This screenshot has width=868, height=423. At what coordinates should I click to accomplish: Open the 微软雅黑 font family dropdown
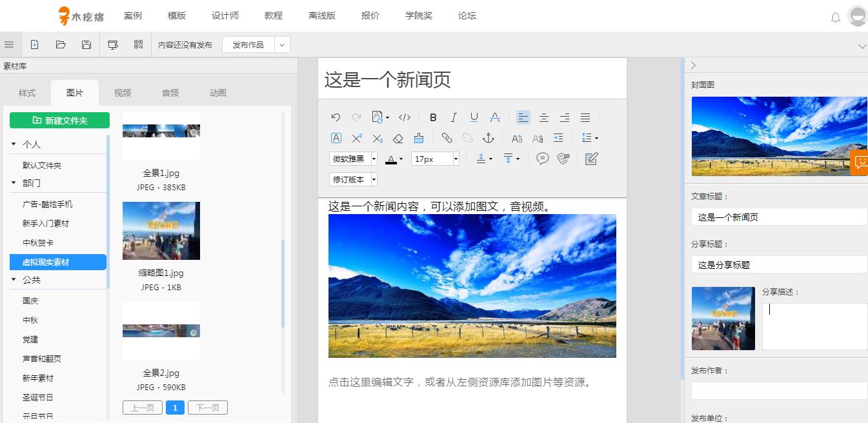pyautogui.click(x=354, y=159)
